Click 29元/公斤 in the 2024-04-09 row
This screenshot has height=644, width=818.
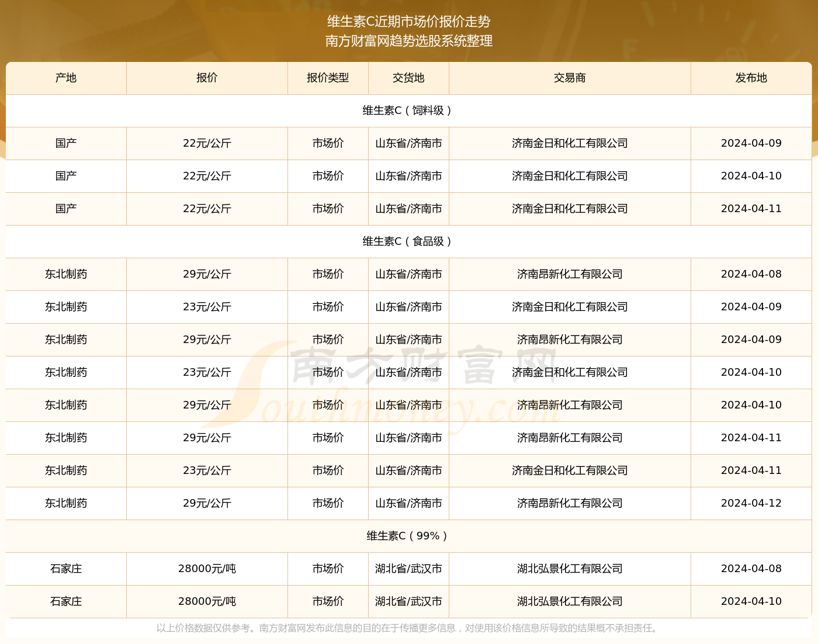tap(207, 340)
